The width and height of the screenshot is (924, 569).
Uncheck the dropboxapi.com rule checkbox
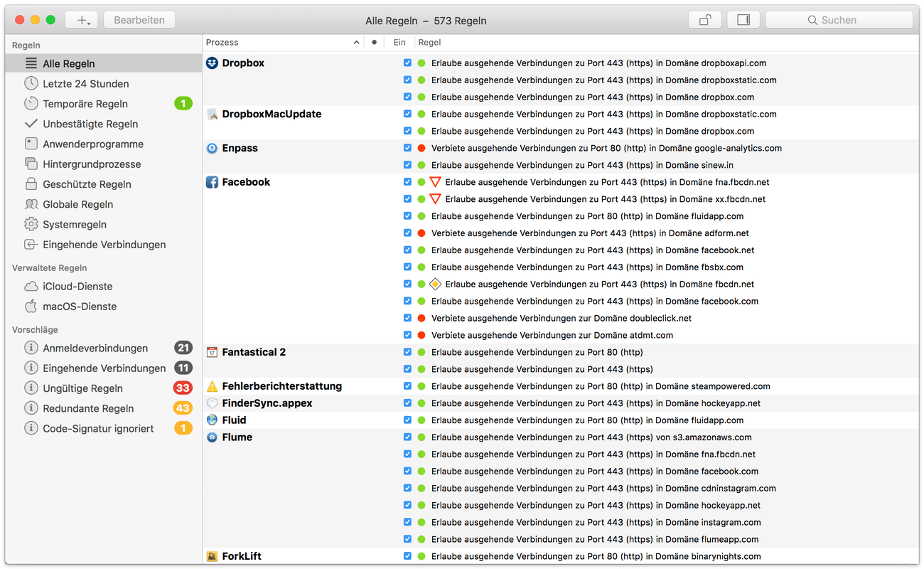point(407,63)
